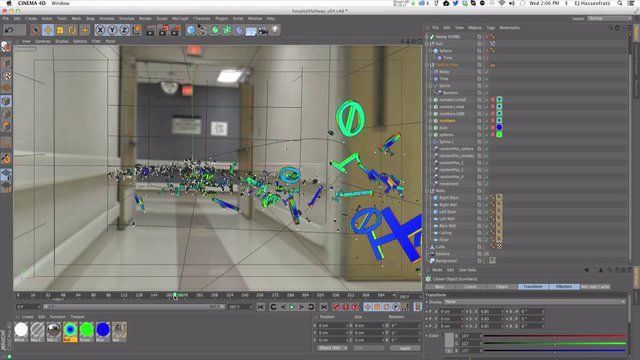Toggle the X axis lock
Viewport: 640px width, 360px height.
click(100, 30)
